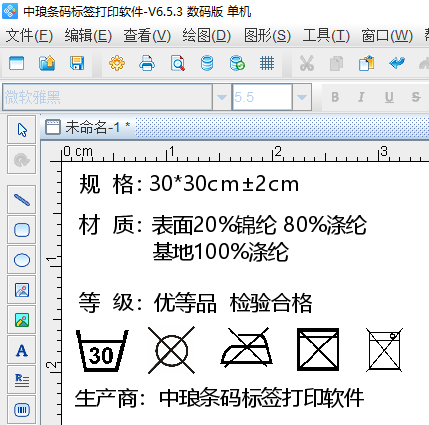Screen dimensions: 429x425
Task: Select the 生产商 manufacturer text line
Action: (x=219, y=397)
